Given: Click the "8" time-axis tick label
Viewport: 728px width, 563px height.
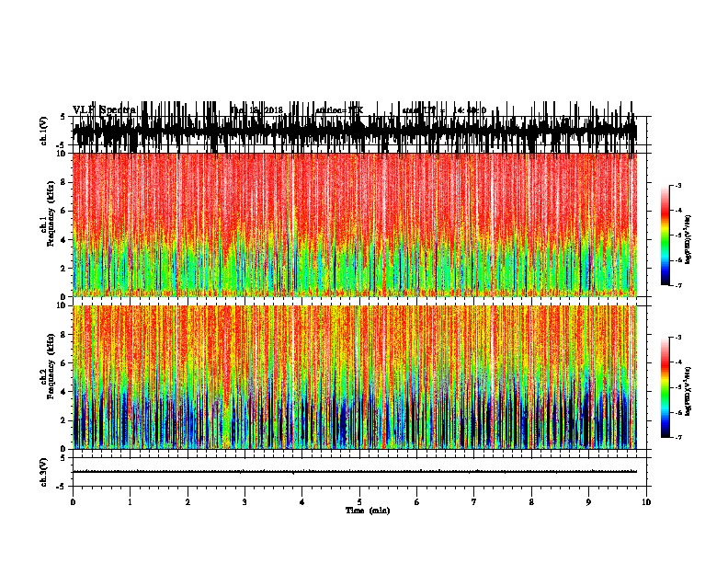Looking at the screenshot, I should (x=531, y=502).
